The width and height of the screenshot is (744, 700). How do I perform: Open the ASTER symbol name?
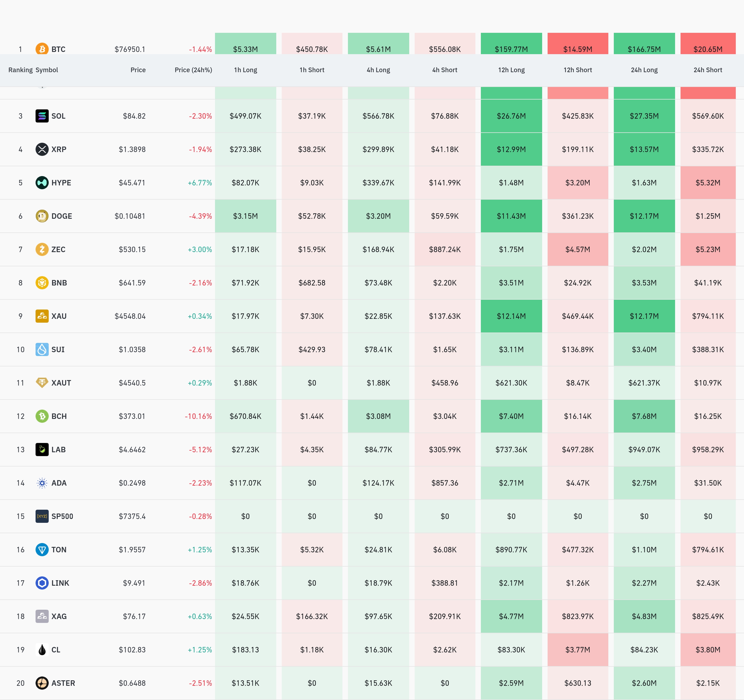[63, 683]
